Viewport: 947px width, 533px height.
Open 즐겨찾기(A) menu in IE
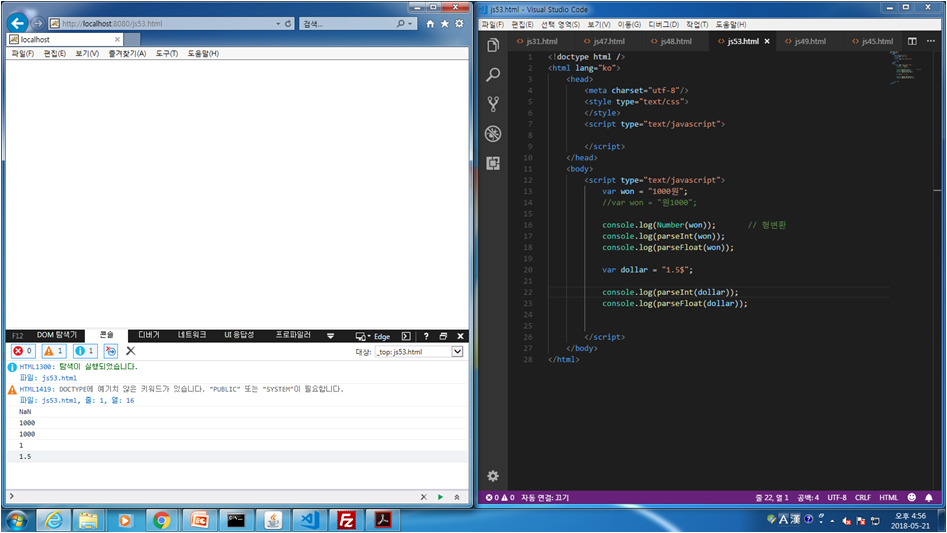(127, 53)
